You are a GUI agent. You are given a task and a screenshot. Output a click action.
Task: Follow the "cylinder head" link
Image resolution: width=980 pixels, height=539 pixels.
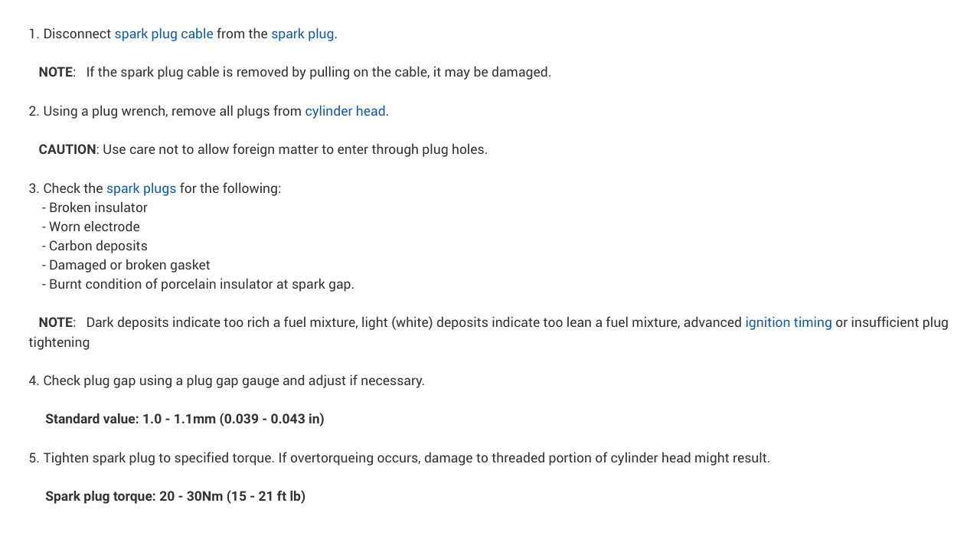tap(345, 111)
